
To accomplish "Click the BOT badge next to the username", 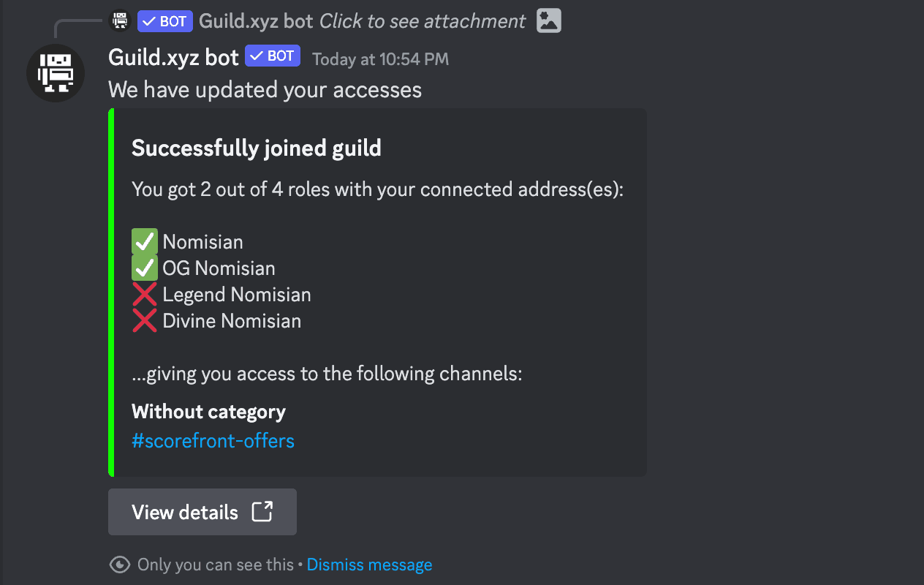I will click(x=272, y=55).
